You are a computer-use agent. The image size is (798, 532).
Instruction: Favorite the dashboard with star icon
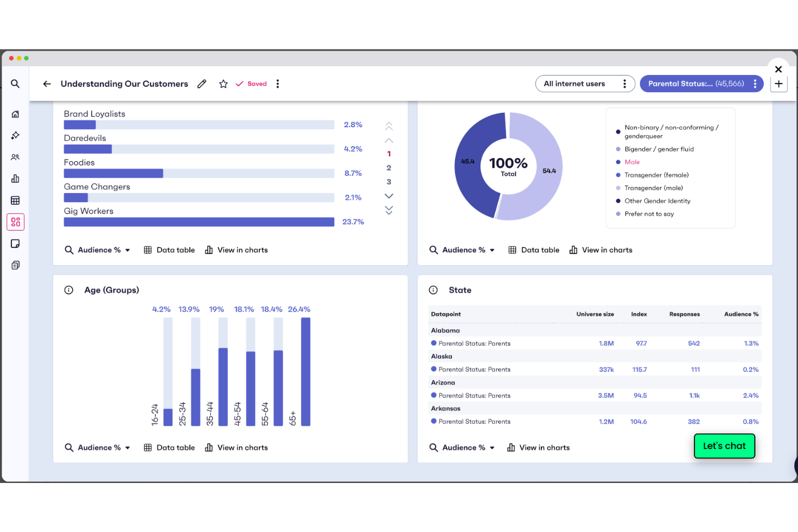[223, 84]
